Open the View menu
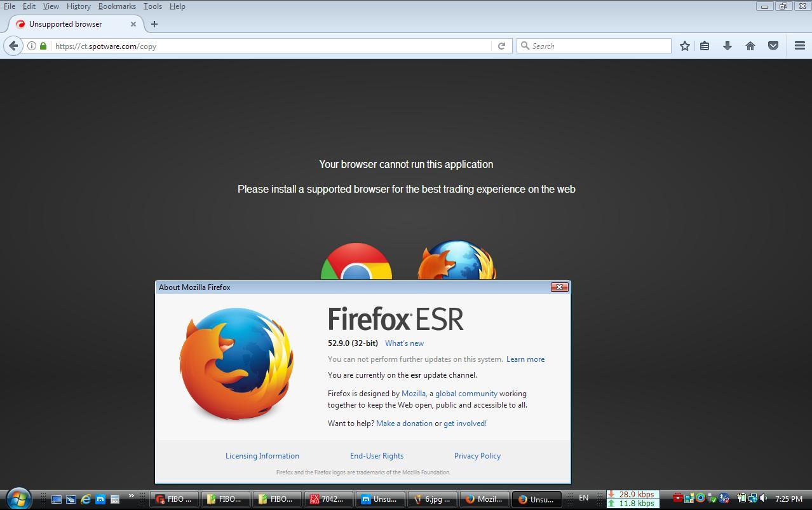812x510 pixels. tap(51, 6)
